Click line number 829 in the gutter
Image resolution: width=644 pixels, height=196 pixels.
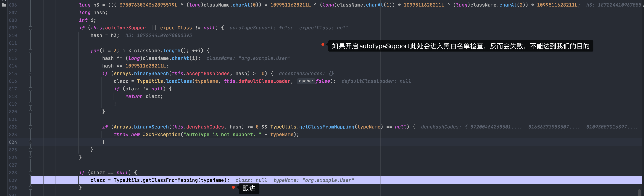(x=13, y=180)
